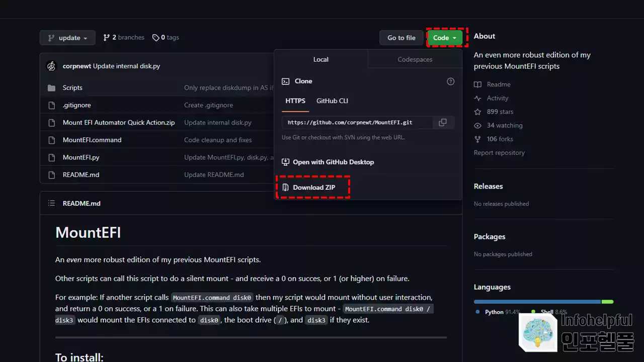Screen dimensions: 644x362
Task: Open the README.md file in the list
Action: click(x=81, y=175)
